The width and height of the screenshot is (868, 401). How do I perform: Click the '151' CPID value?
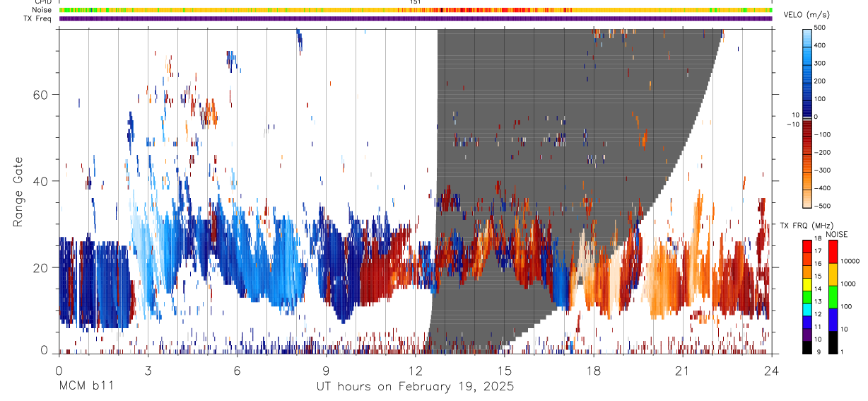point(416,2)
